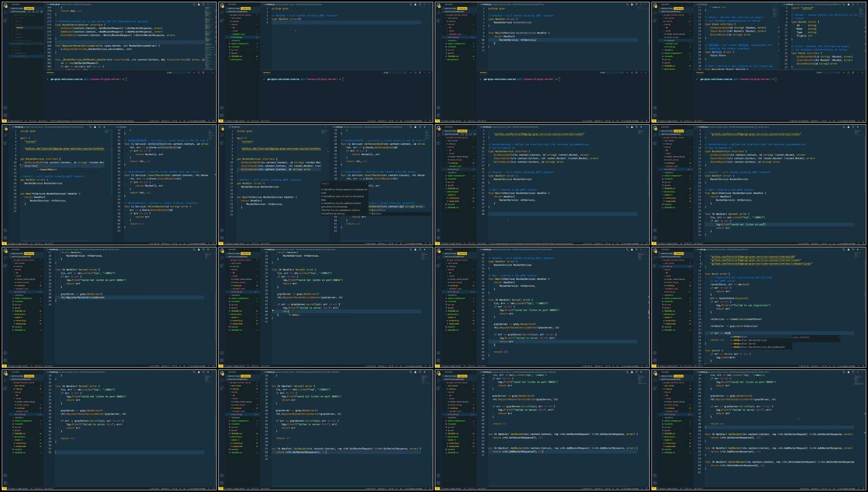868x492 pixels.
Task: Open frame with only empty 'type Handler struct{}' code
Action: pos(325,62)
